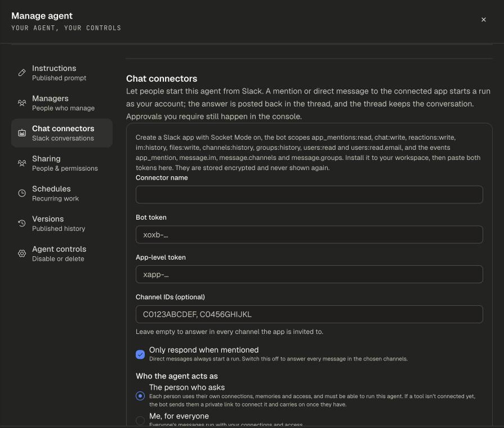Click the people icon beside Managers
The image size is (504, 428).
22,103
